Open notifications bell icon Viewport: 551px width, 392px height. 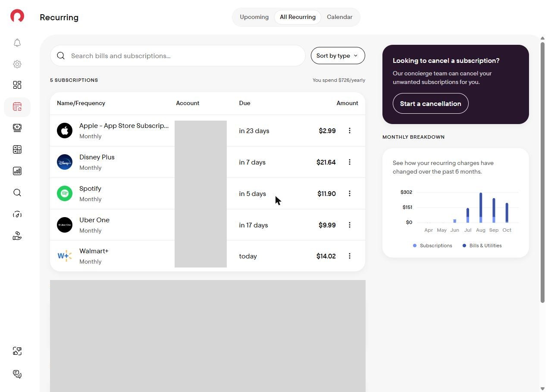(17, 43)
